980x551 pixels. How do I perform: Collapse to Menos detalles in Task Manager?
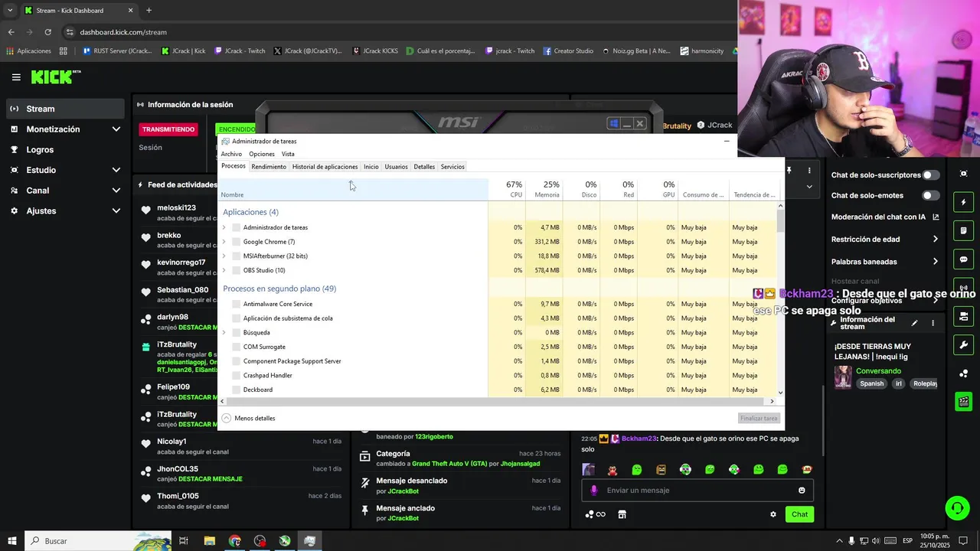[249, 419]
